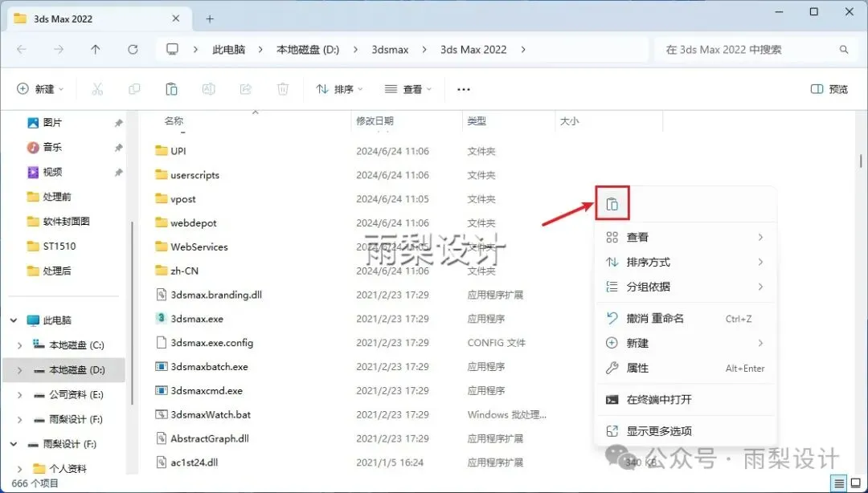Click the search magnifier icon
868x493 pixels.
click(x=844, y=49)
